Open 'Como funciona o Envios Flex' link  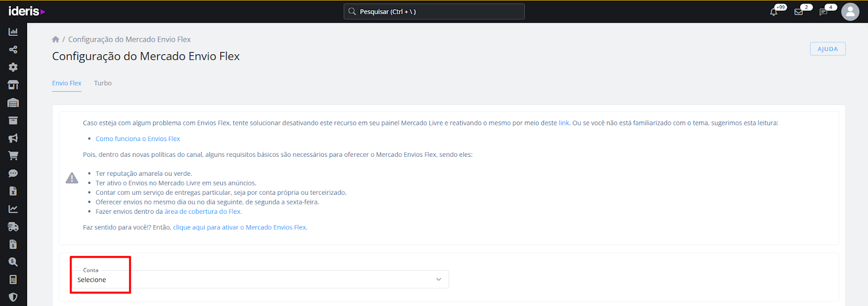(x=138, y=139)
